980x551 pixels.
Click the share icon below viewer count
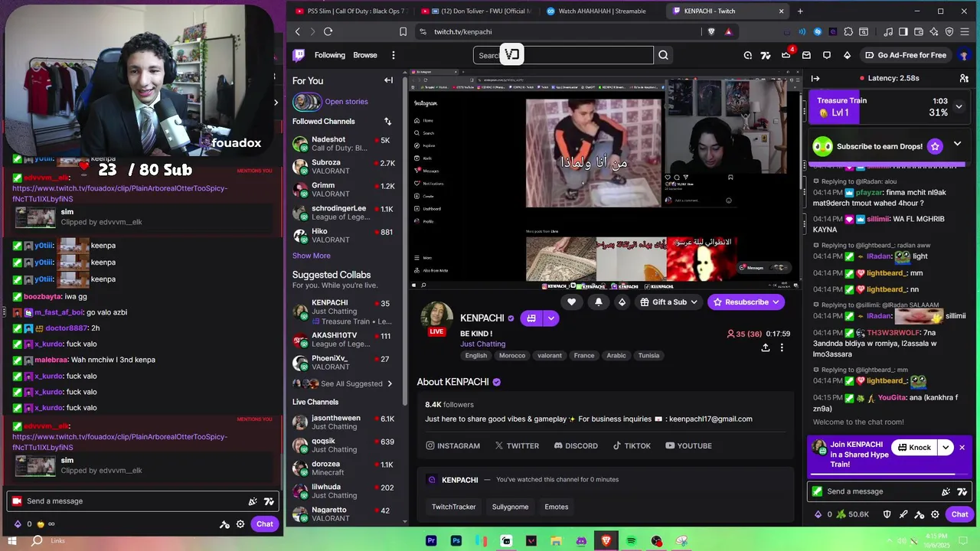click(765, 347)
